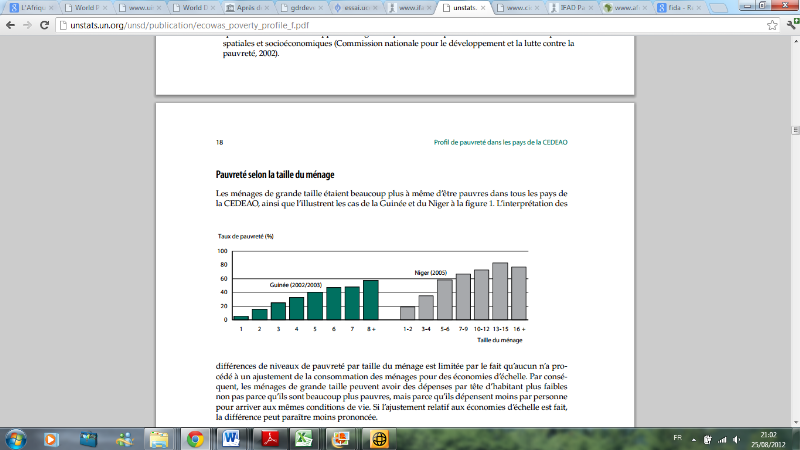The height and width of the screenshot is (450, 800).
Task: Open the Windows Start menu
Action: click(15, 439)
